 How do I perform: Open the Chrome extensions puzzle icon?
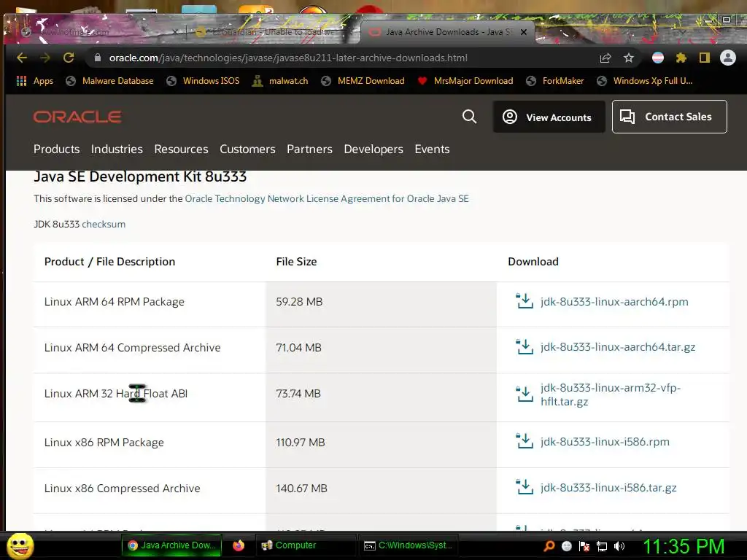pos(681,58)
